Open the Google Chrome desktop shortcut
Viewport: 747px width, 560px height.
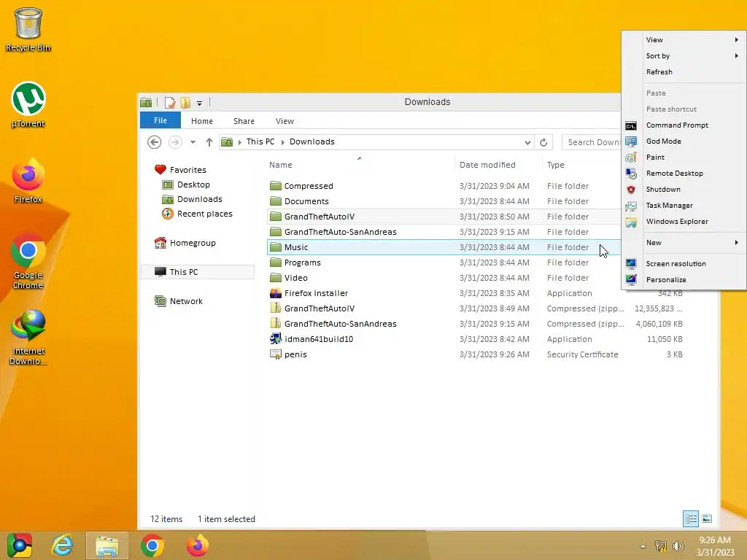(x=28, y=261)
